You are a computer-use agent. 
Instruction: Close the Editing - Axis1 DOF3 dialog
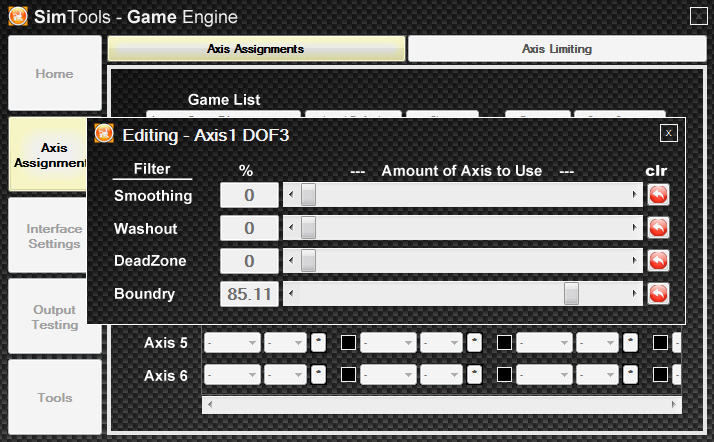(x=668, y=133)
